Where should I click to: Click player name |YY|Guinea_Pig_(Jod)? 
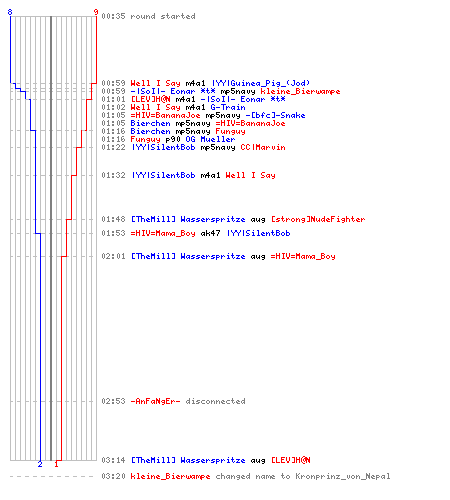(x=261, y=83)
